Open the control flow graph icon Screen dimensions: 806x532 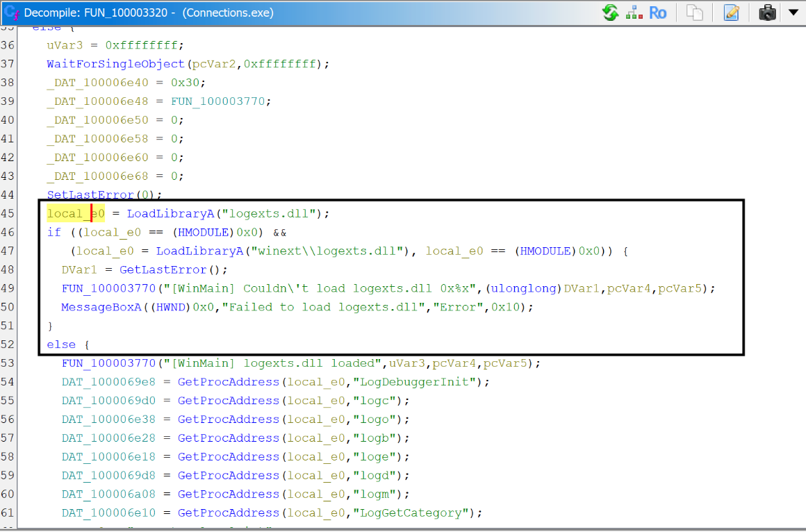click(x=634, y=13)
